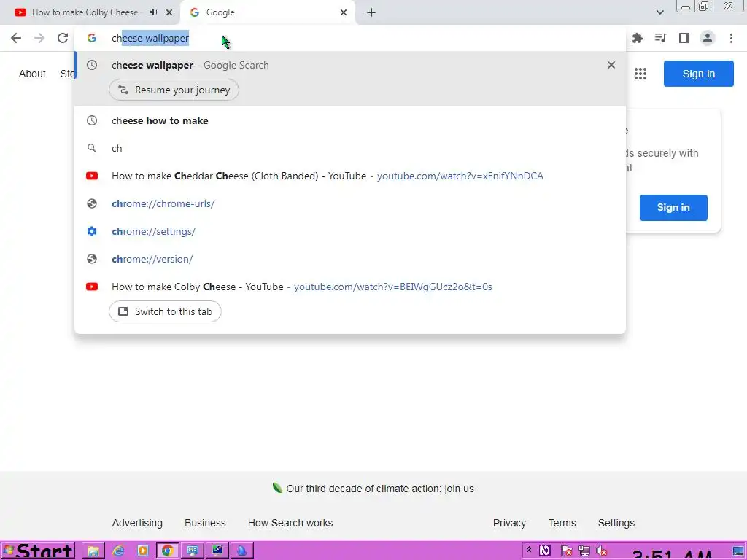This screenshot has height=560, width=747.
Task: Open the Settings footer menu
Action: 616,523
